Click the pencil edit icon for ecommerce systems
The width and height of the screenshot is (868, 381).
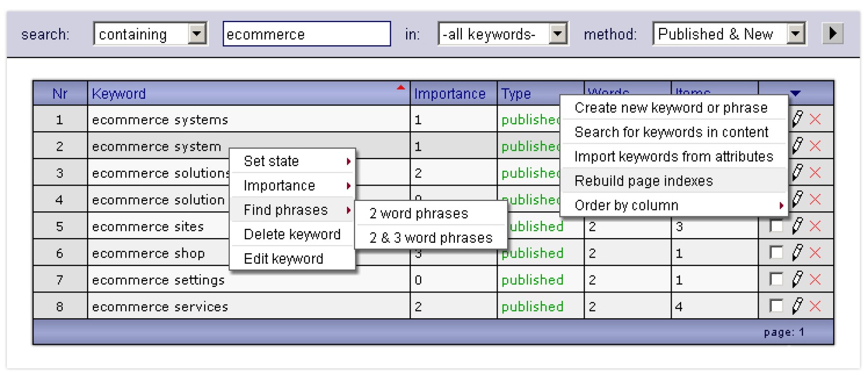click(x=797, y=119)
